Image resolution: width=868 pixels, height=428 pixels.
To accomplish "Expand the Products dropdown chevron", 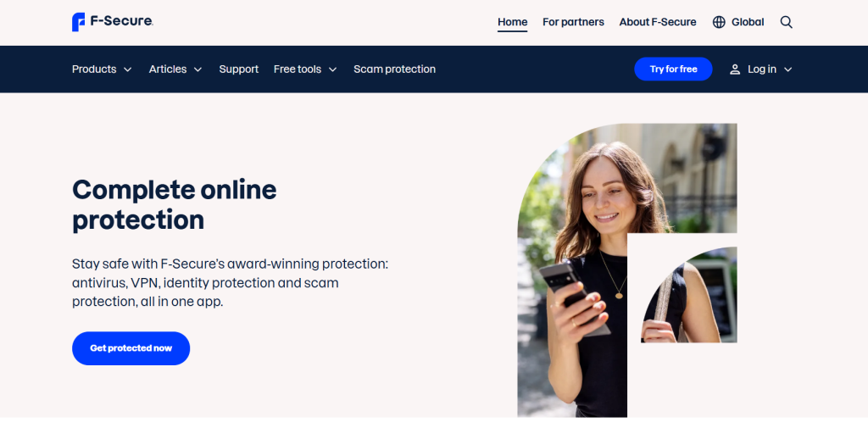I will click(x=127, y=69).
